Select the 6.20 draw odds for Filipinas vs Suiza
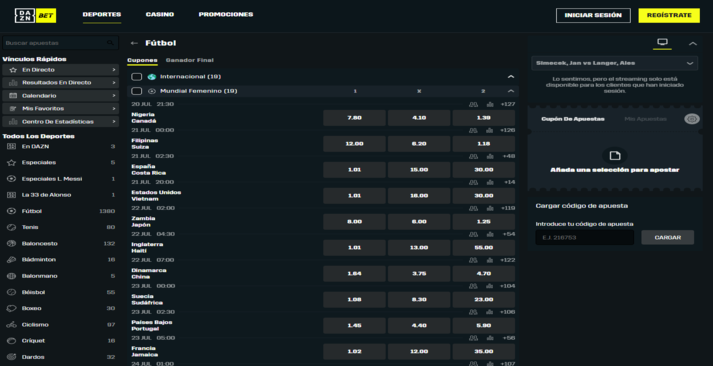713x366 pixels. (x=419, y=144)
